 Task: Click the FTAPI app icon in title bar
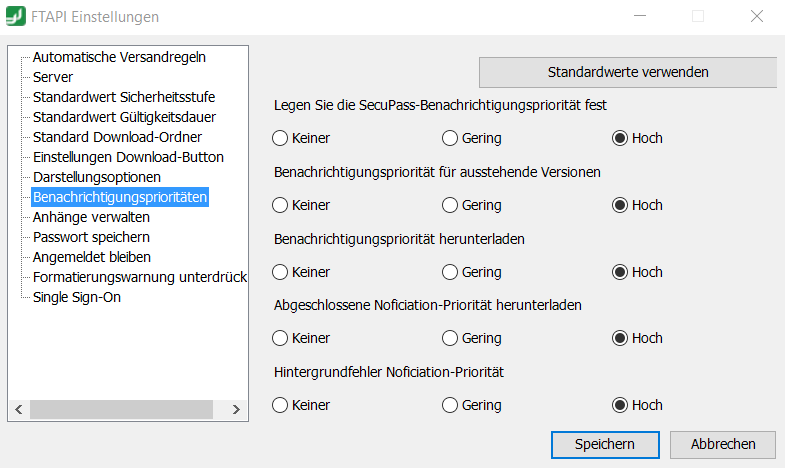click(x=16, y=16)
